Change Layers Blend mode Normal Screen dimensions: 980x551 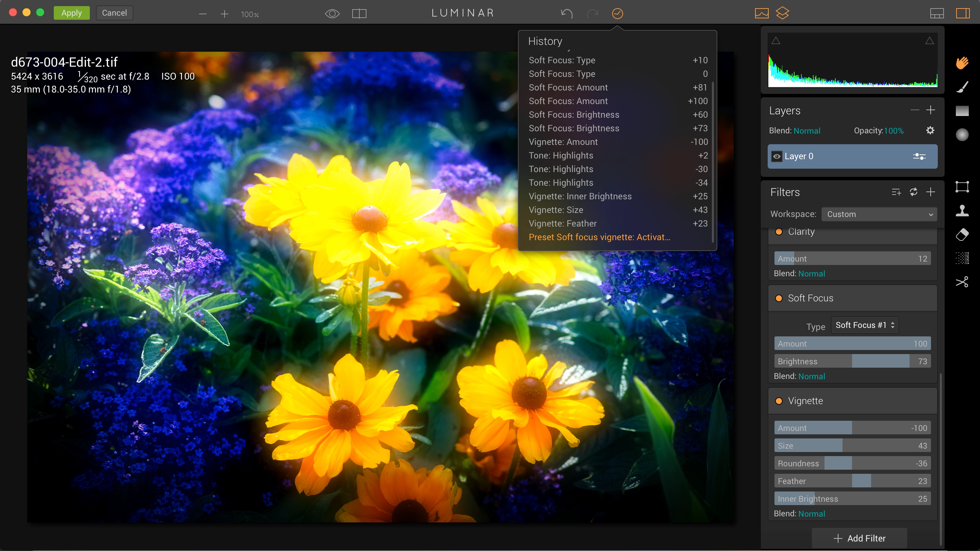point(806,131)
